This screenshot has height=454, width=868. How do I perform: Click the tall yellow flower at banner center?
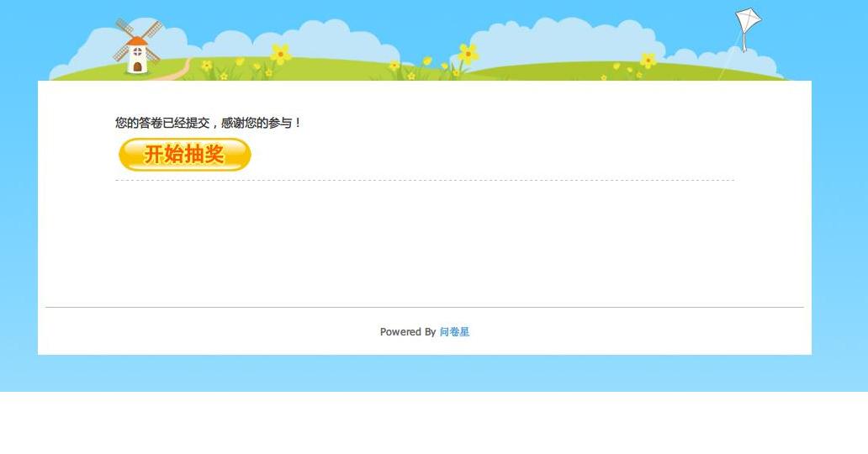[x=468, y=54]
